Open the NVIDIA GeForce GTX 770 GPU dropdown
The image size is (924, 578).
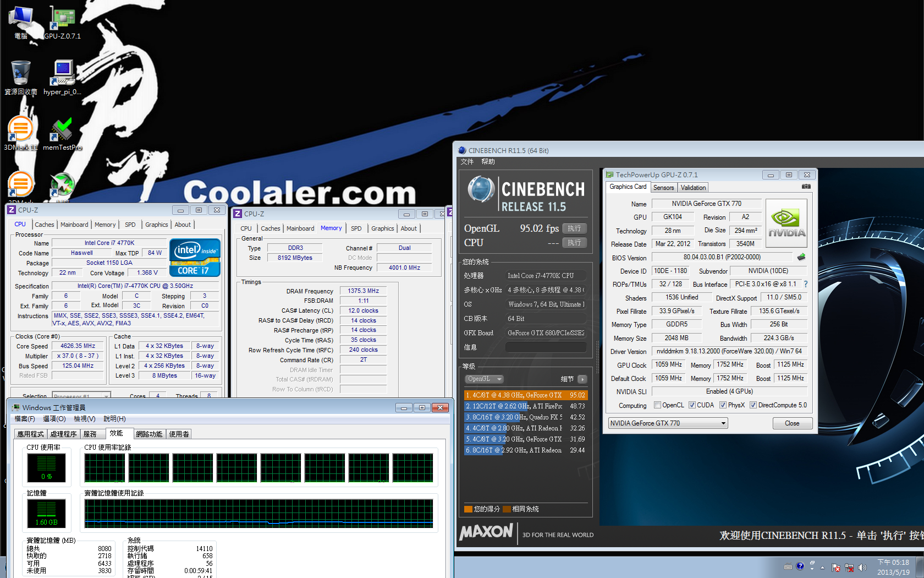click(x=668, y=423)
